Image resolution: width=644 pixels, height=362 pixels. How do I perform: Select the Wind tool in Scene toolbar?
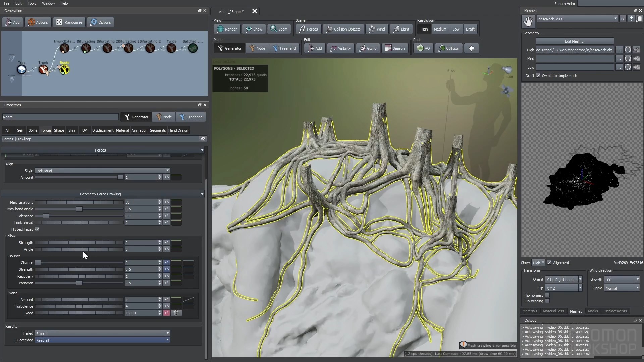[x=377, y=29]
